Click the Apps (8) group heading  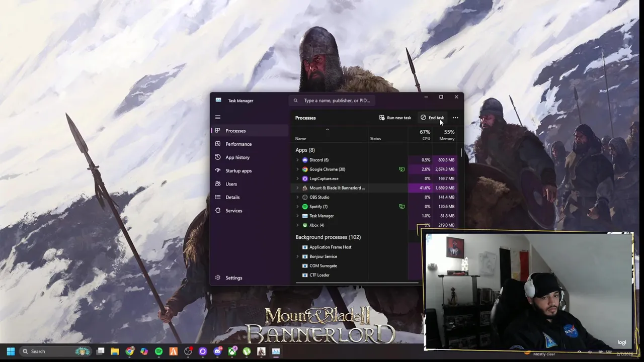click(x=305, y=150)
